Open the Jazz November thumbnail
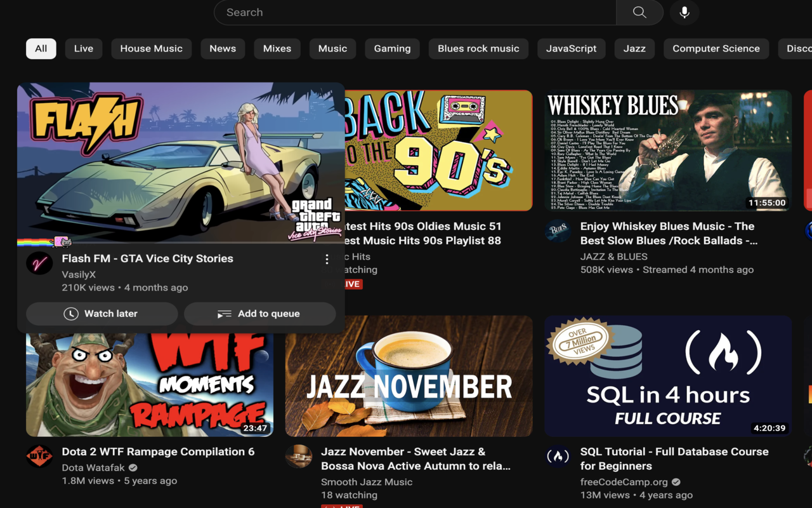The height and width of the screenshot is (508, 812). [x=409, y=376]
